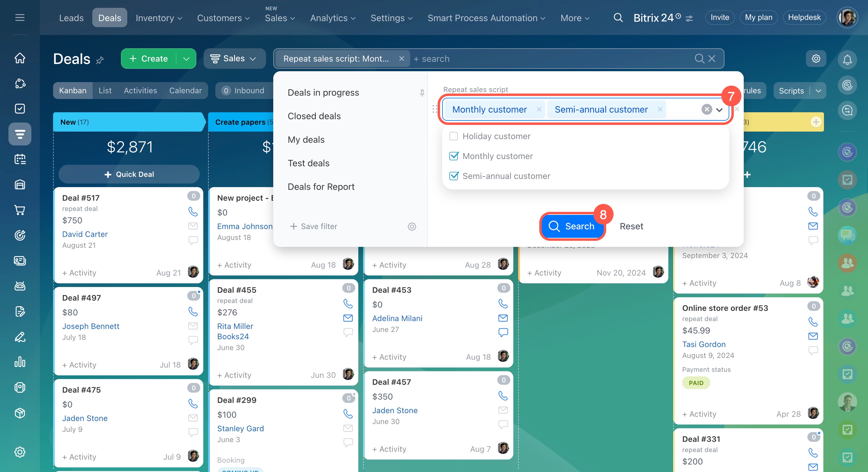Image resolution: width=868 pixels, height=472 pixels.
Task: Click the email icon on Deal #455
Action: click(348, 318)
